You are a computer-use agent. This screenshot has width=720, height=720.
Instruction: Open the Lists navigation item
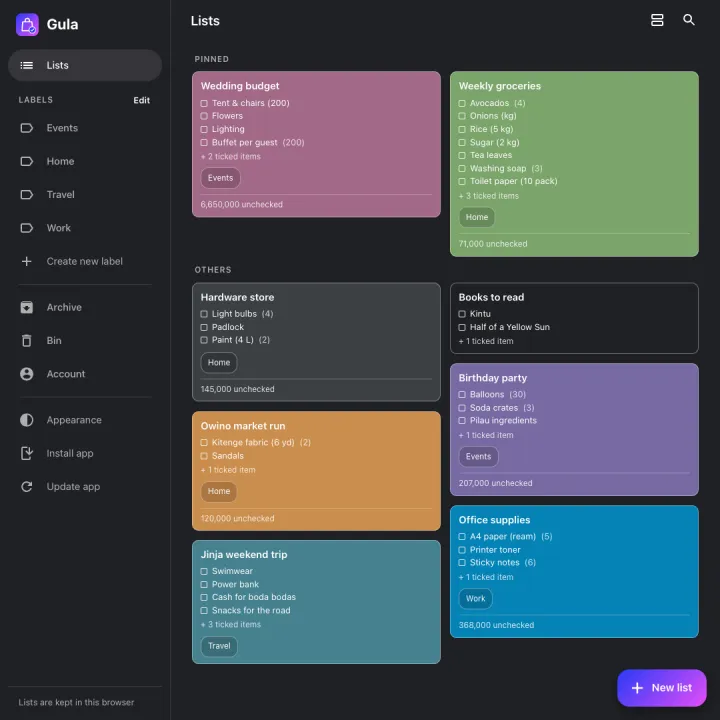click(x=85, y=65)
